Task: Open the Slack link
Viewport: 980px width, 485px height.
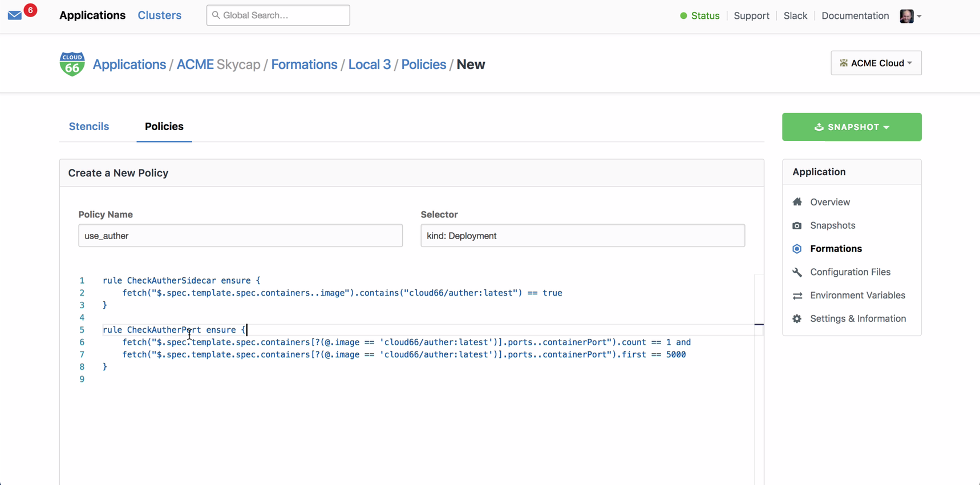Action: click(795, 16)
